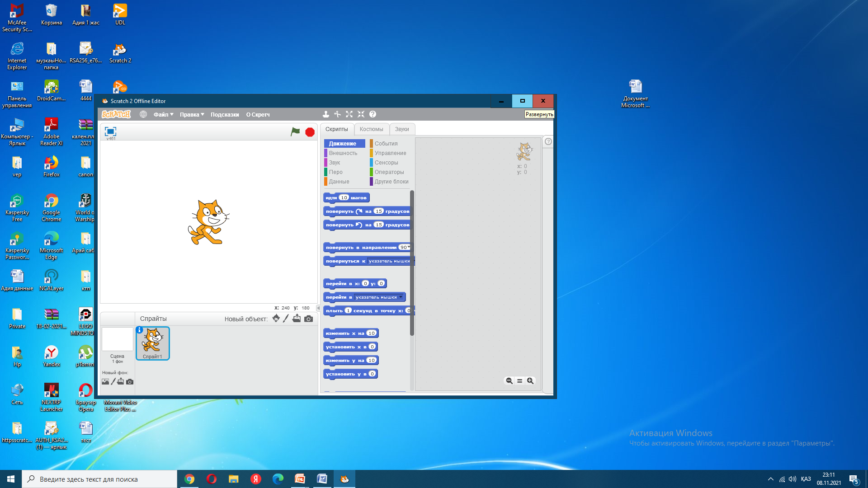Switch to the Костюмы tab
Viewport: 868px width, 488px height.
click(371, 129)
